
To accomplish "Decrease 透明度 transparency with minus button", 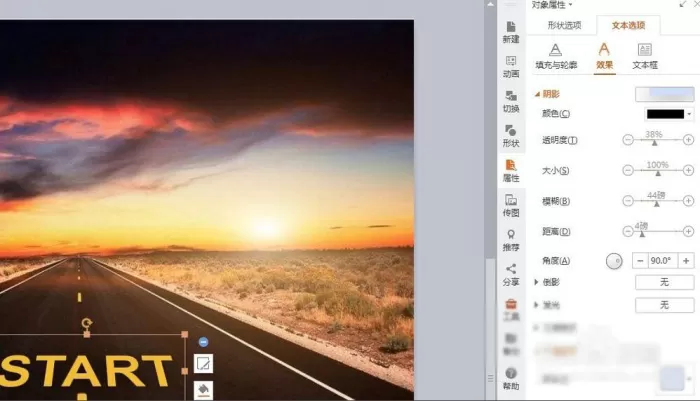I will (x=628, y=140).
